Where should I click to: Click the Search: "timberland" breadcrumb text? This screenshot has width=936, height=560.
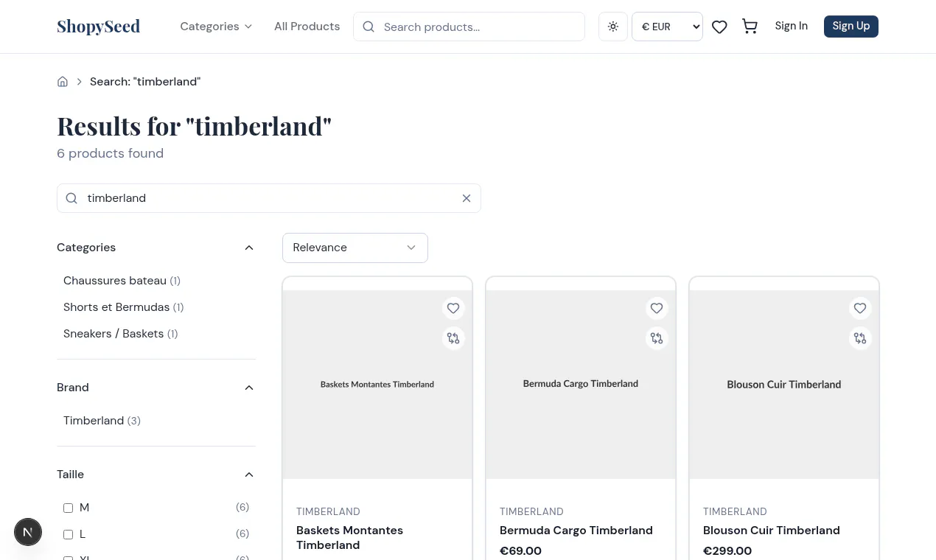(x=145, y=82)
